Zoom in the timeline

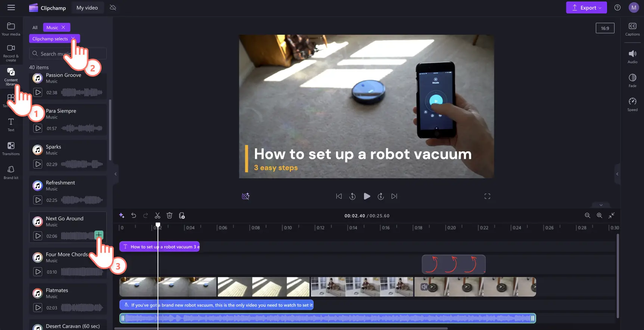(x=599, y=216)
